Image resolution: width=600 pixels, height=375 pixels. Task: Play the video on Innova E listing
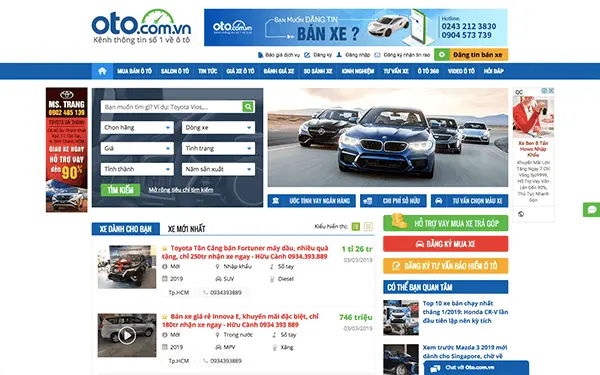[127, 335]
